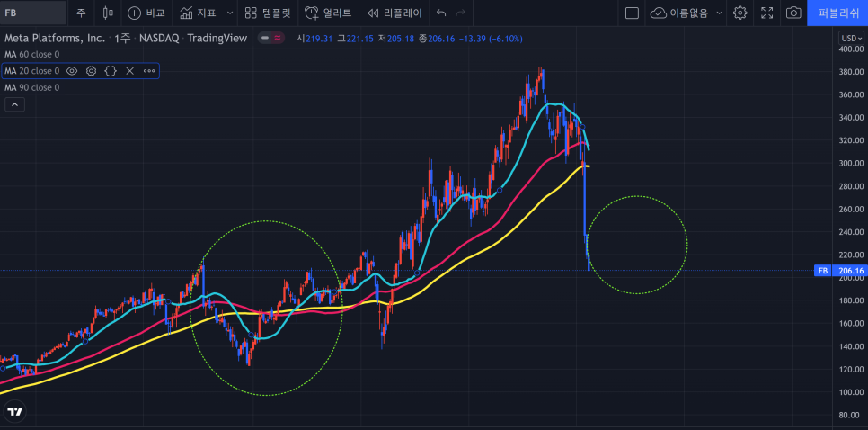
Task: Open the 템플릿 indicator templates menu
Action: click(x=268, y=13)
